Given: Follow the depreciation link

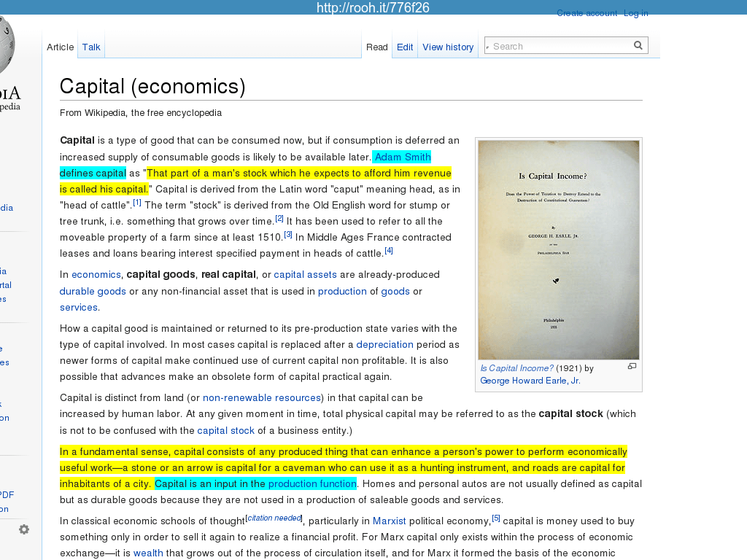Looking at the screenshot, I should (384, 344).
